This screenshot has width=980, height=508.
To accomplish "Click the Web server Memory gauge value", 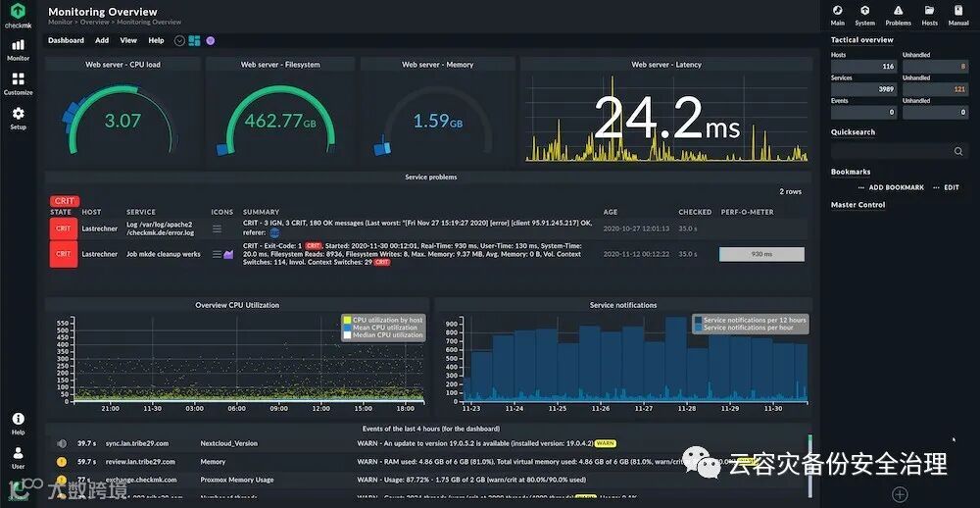I will [437, 121].
